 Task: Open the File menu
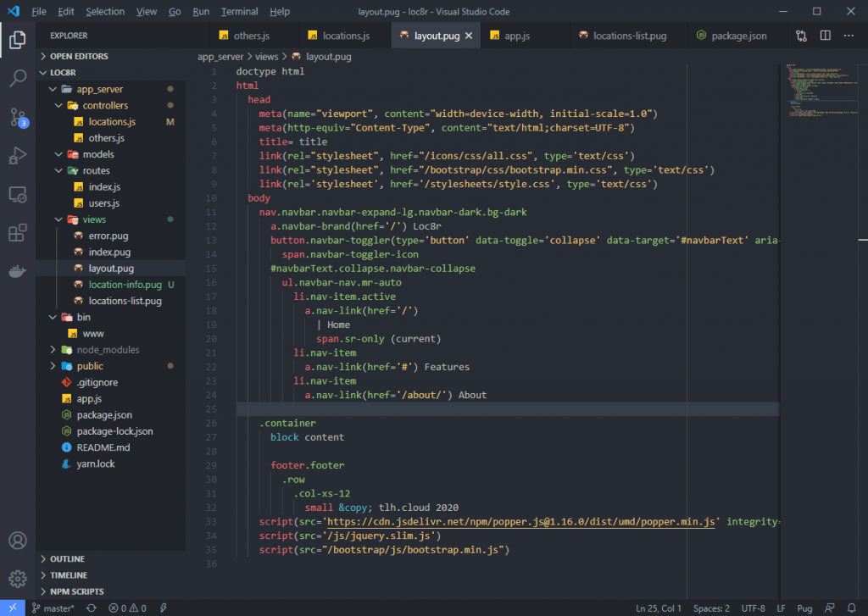(x=39, y=11)
